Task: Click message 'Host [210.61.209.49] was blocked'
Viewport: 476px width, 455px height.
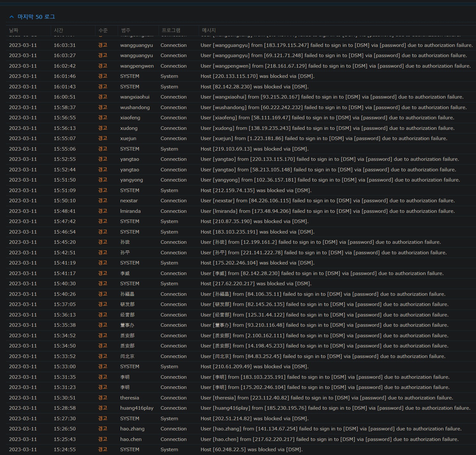Action: coord(255,367)
